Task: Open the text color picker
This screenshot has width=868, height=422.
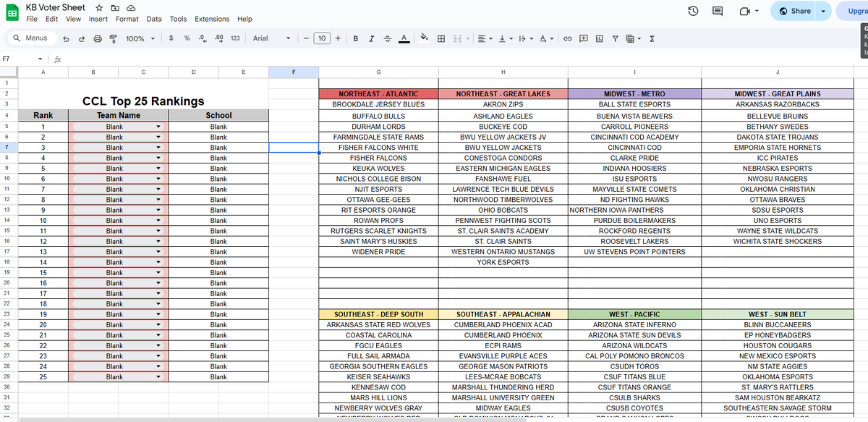Action: point(404,38)
